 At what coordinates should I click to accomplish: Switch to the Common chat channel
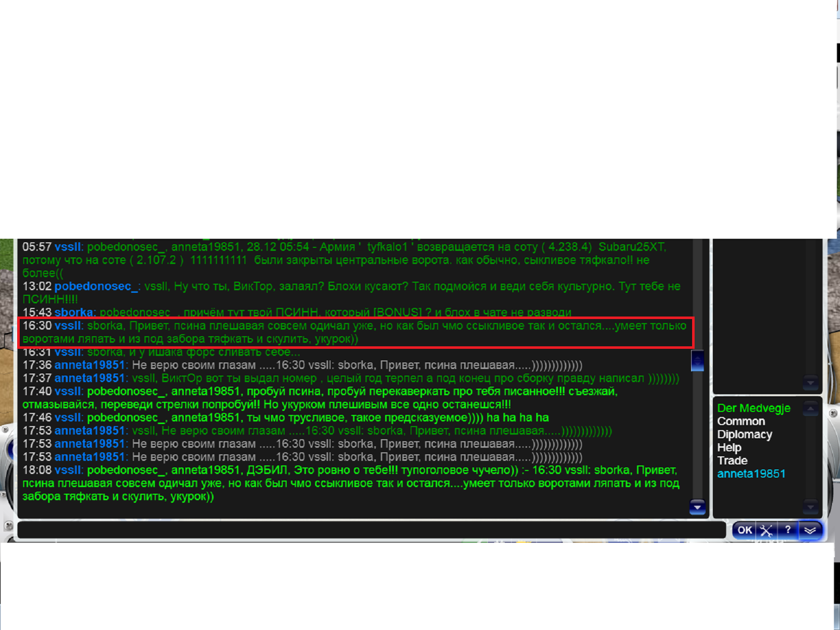pyautogui.click(x=741, y=422)
